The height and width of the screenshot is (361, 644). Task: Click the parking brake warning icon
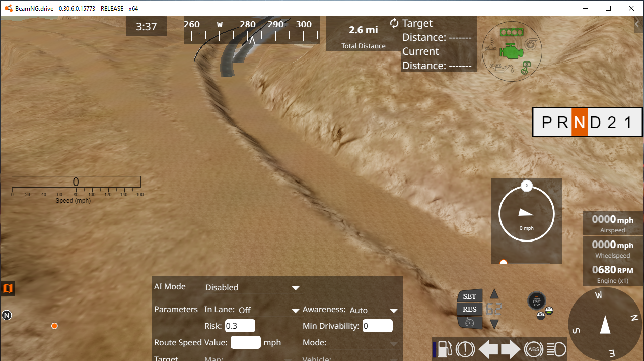point(465,349)
